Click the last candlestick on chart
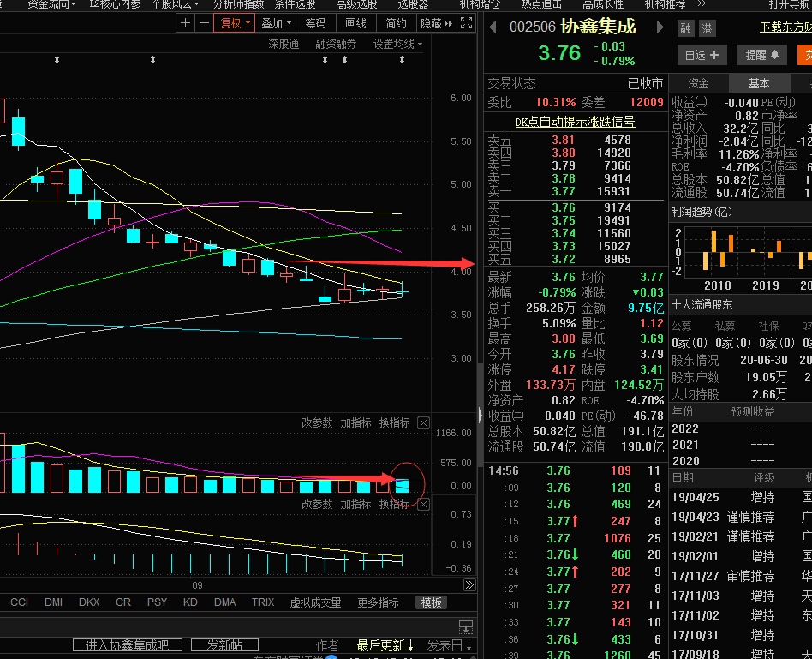The image size is (812, 659). click(402, 291)
